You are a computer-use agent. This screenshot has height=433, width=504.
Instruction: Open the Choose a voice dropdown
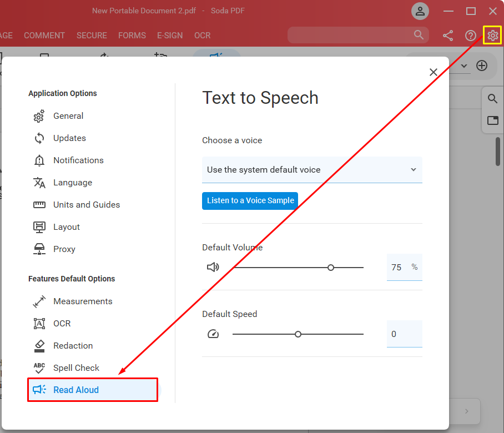pos(312,170)
